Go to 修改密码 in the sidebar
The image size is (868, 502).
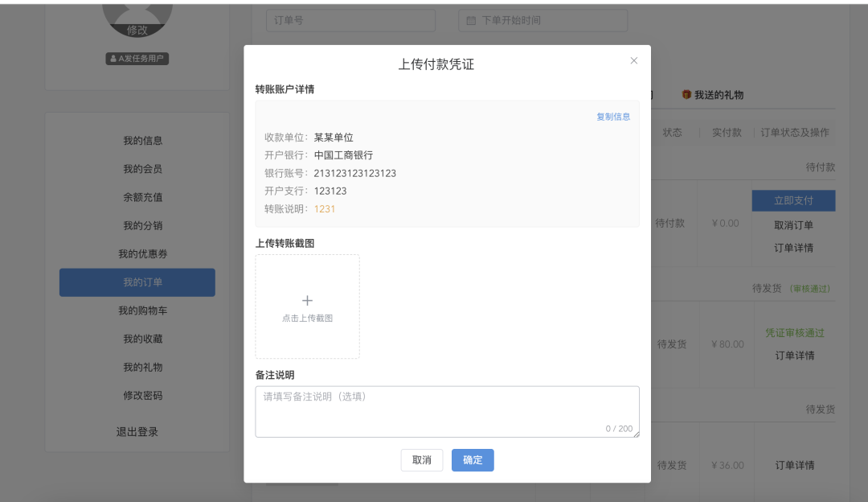pos(143,396)
